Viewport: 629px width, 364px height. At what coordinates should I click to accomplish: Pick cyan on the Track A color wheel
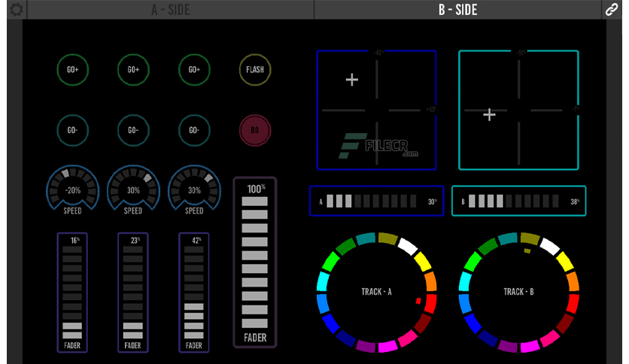coord(323,281)
